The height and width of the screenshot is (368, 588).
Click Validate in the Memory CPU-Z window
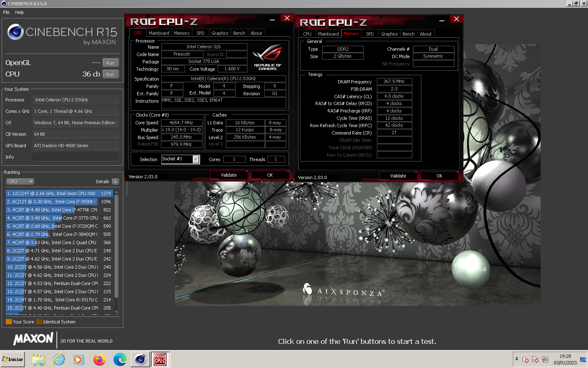(398, 176)
